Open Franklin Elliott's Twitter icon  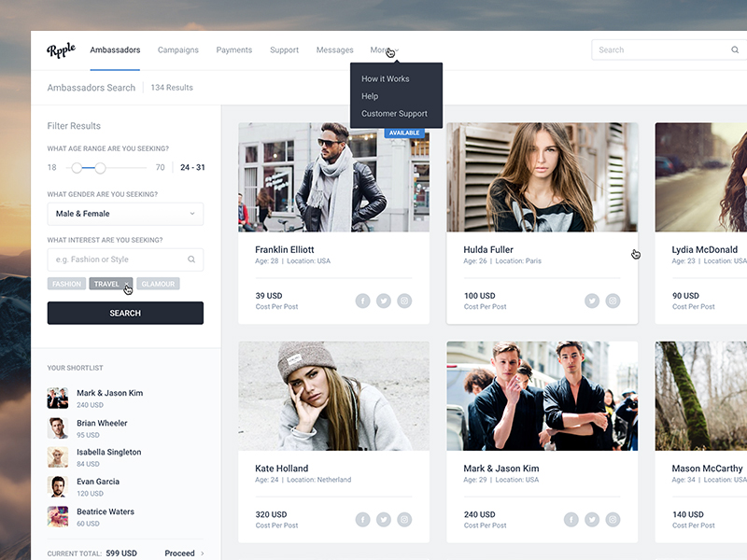383,301
